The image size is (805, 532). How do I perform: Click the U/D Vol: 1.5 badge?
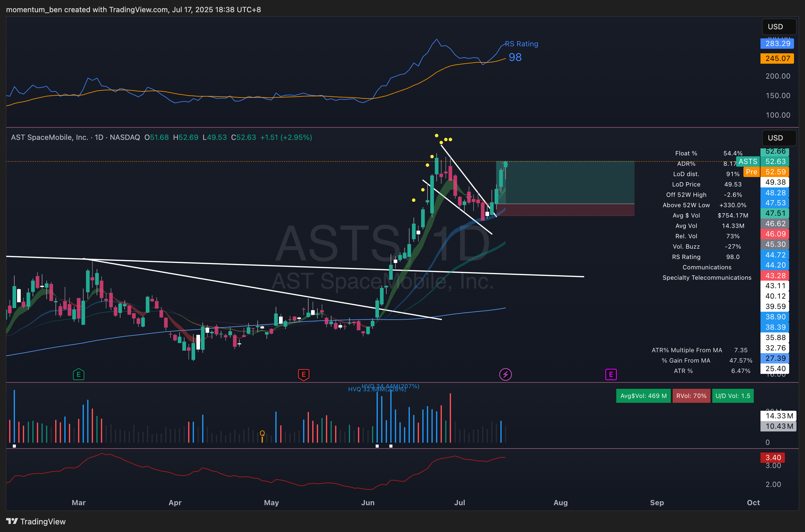[x=733, y=396]
